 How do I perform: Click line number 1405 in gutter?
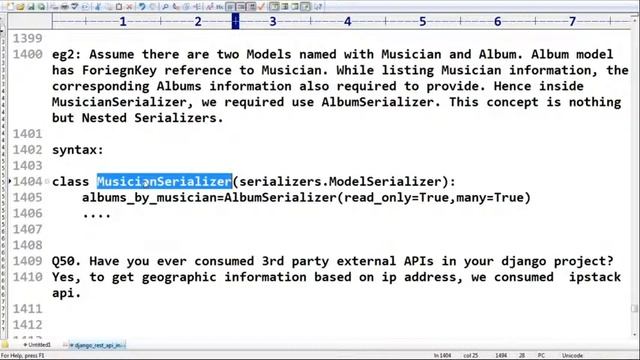pyautogui.click(x=28, y=198)
